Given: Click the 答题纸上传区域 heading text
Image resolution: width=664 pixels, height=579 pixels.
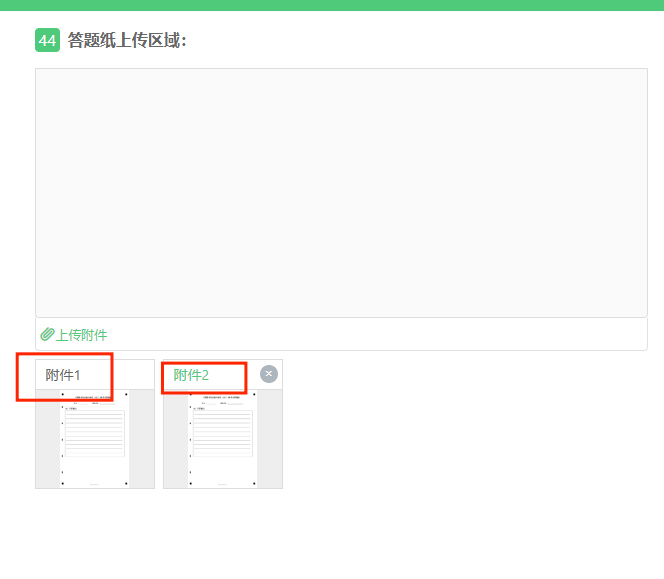Looking at the screenshot, I should [x=127, y=40].
